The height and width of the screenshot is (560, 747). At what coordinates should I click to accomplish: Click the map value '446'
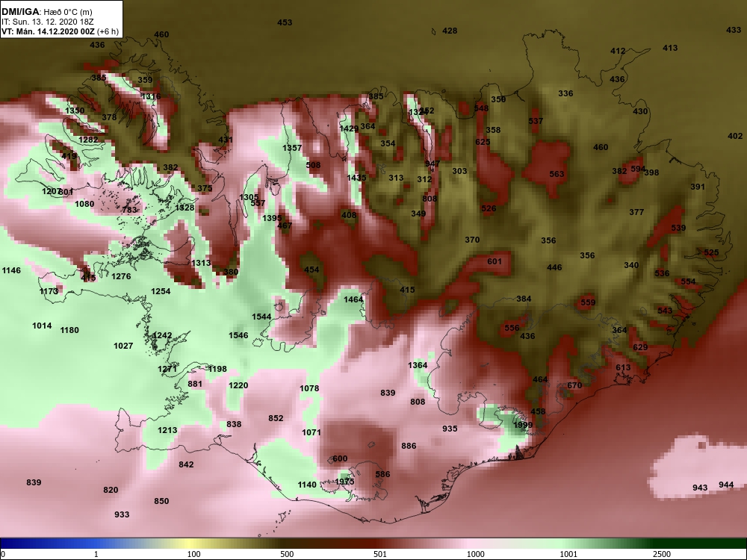[554, 267]
